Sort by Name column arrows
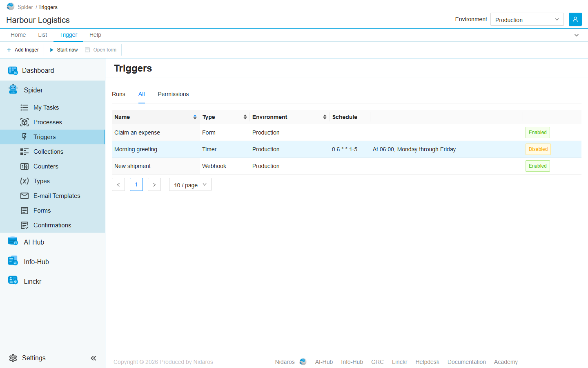 click(195, 117)
